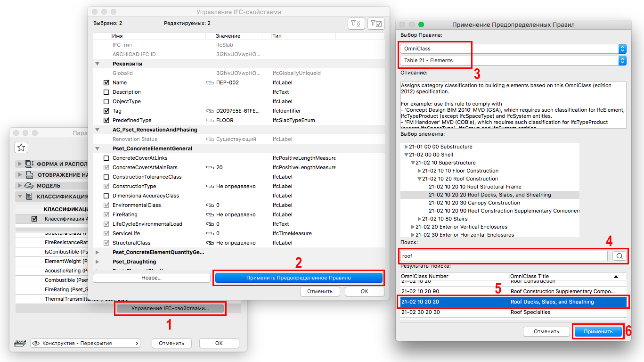Collapse the Реквизиты group
The height and width of the screenshot is (362, 644).
pyautogui.click(x=98, y=64)
